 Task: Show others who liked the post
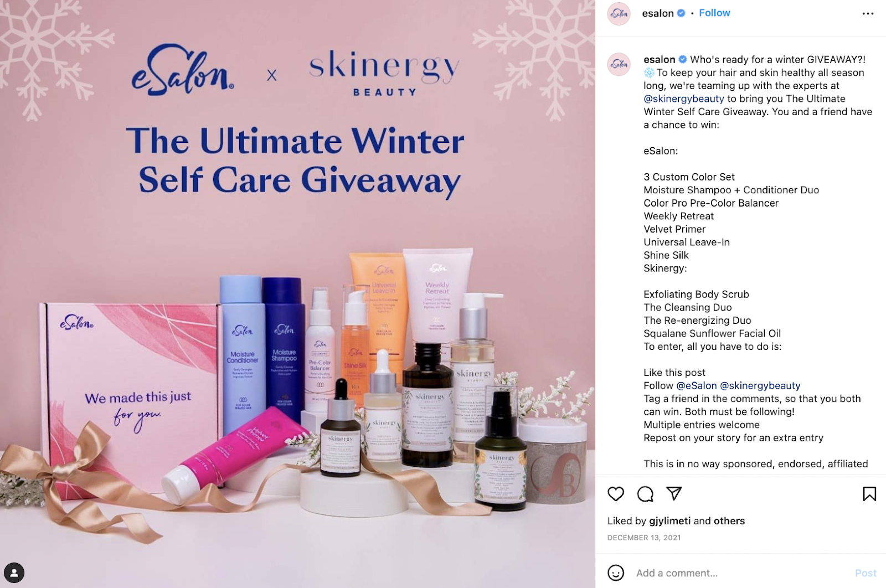[729, 521]
